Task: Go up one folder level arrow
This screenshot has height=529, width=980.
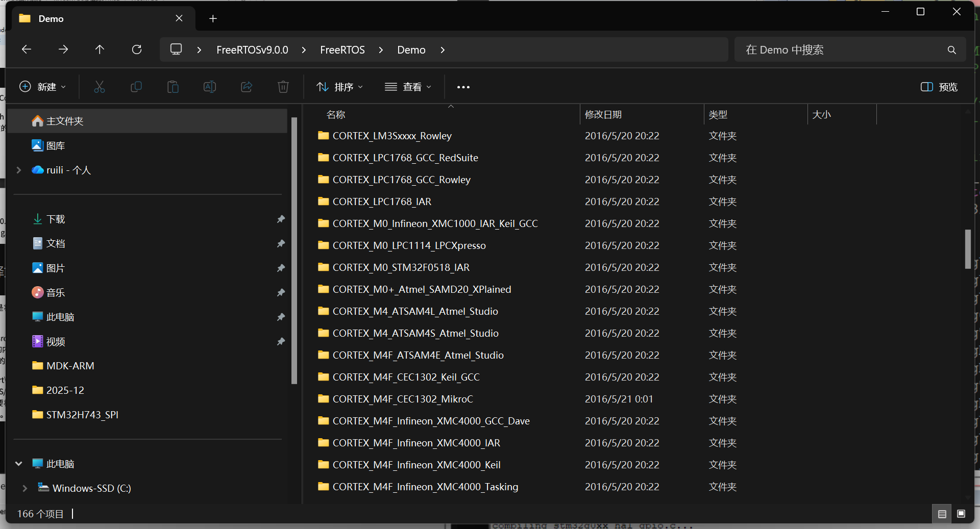Action: [x=100, y=49]
